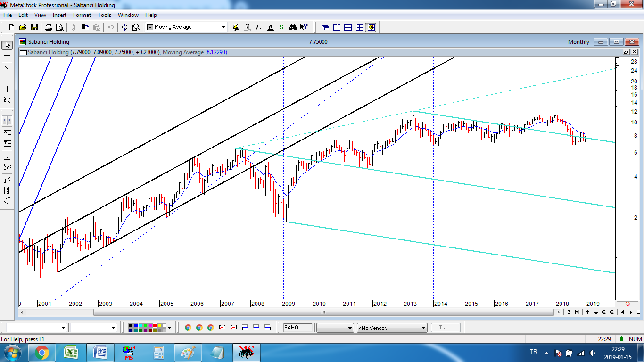Select the pointer arrow tool in left panel
The image size is (644, 362).
(x=7, y=45)
